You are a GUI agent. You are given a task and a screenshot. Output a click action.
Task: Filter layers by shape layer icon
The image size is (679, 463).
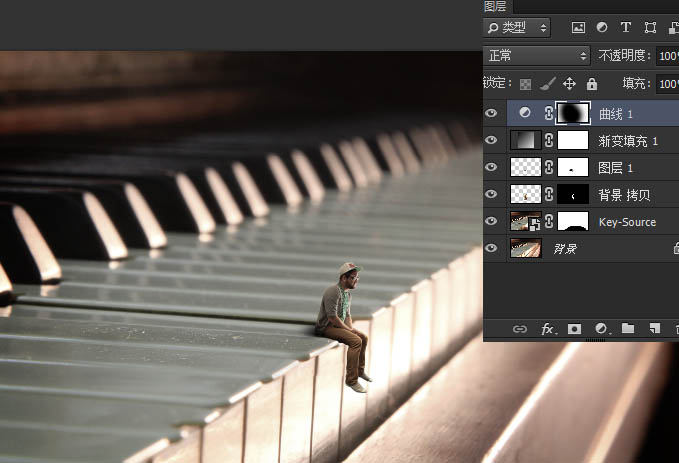650,28
